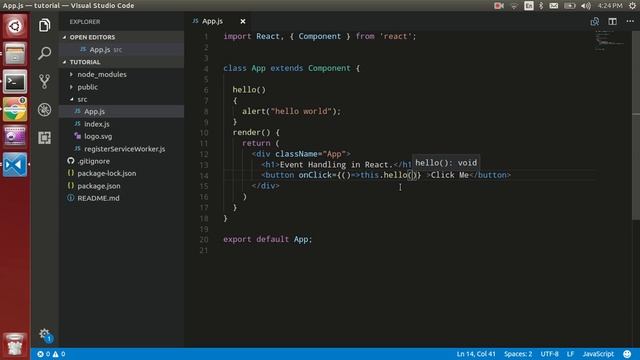Open Google Chrome from the launcher

[x=15, y=109]
